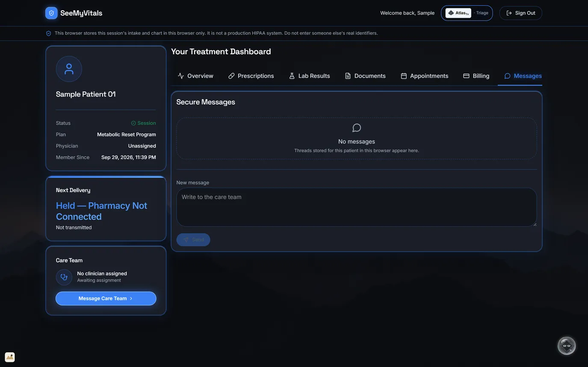Switch to the Prescriptions tab
Image resolution: width=588 pixels, height=367 pixels.
point(251,76)
